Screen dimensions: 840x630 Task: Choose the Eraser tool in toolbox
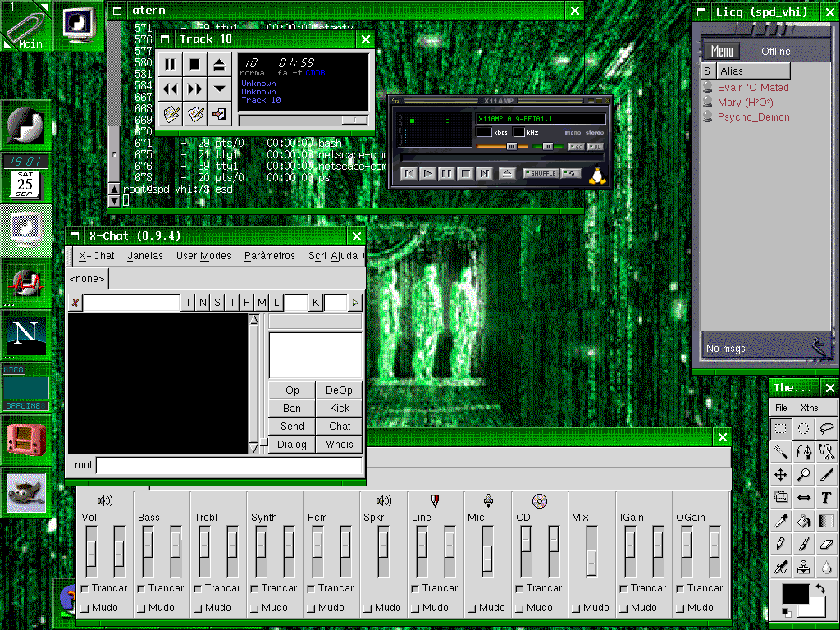[x=827, y=543]
